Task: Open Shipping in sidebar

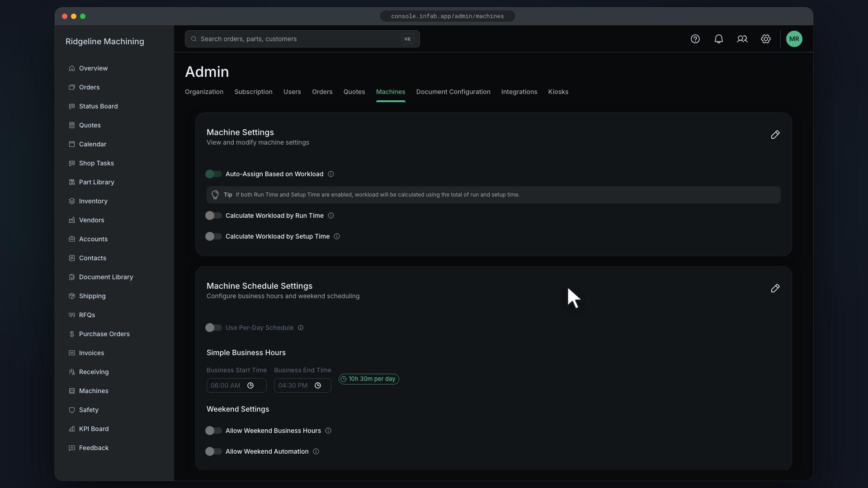Action: (92, 296)
